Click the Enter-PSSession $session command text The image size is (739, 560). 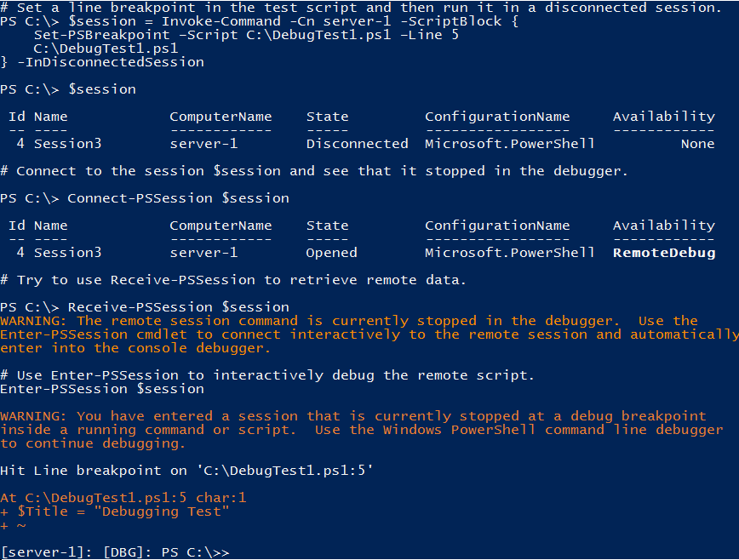coord(102,389)
